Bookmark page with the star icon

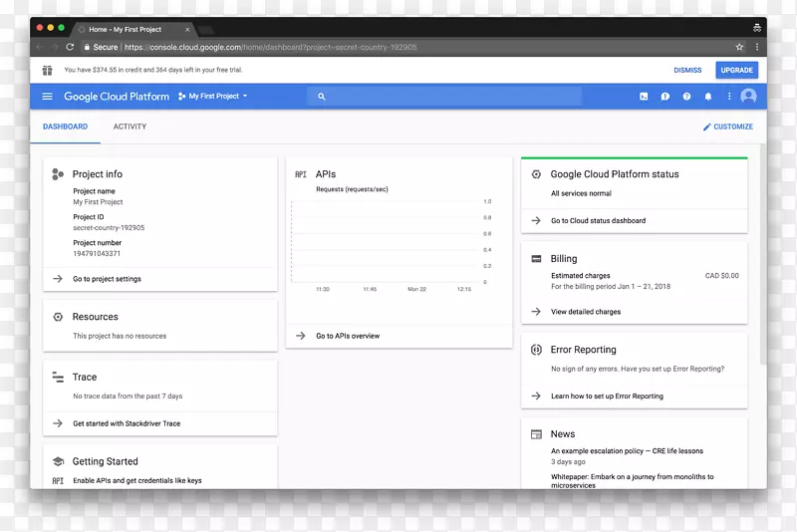[739, 47]
